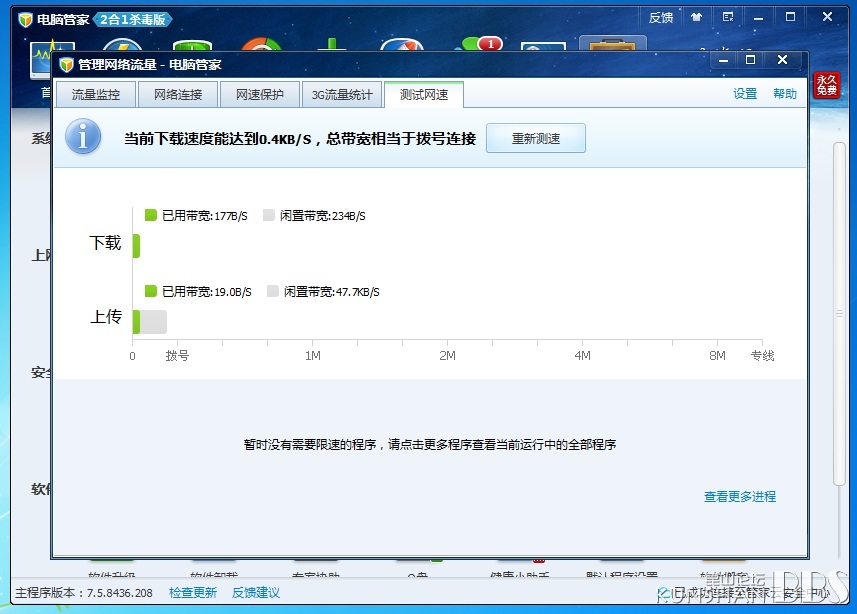Maximize the 电脑管家 main window
857x614 pixels.
click(790, 17)
